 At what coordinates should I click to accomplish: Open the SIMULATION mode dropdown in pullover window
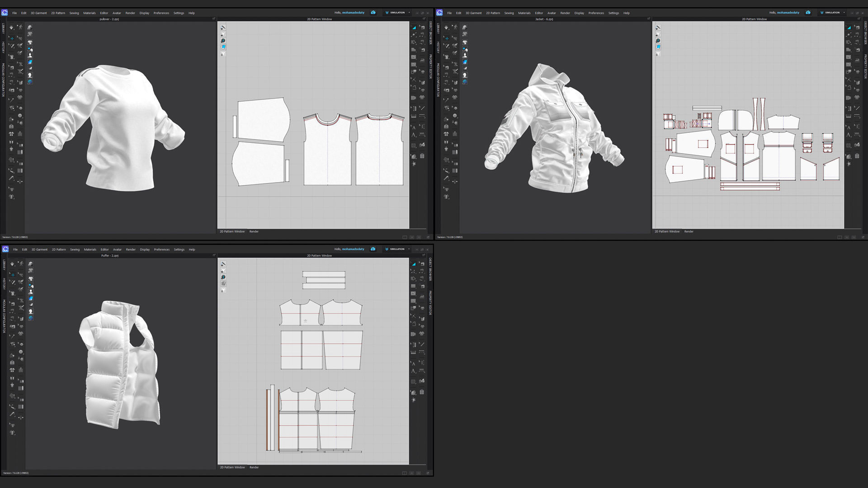point(409,13)
